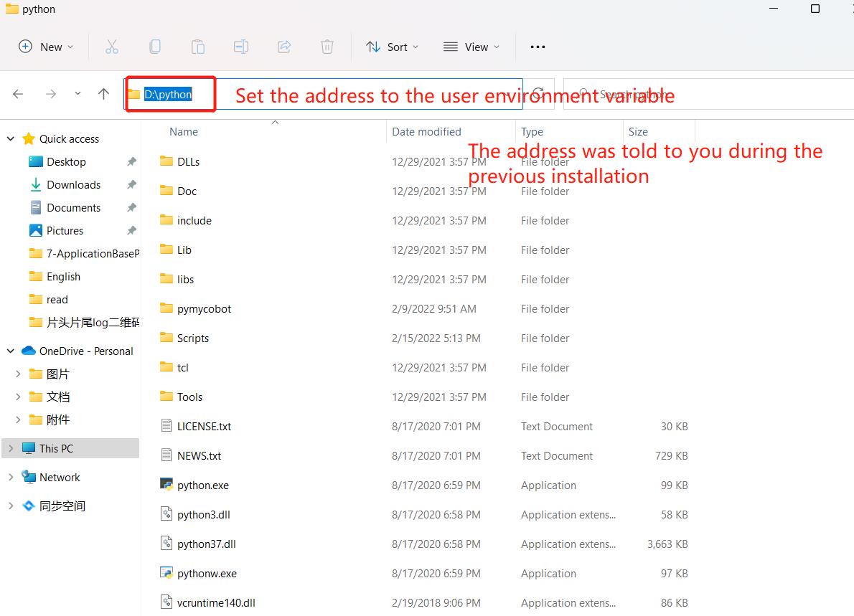
Task: Click the Paste clipboard icon
Action: click(197, 47)
